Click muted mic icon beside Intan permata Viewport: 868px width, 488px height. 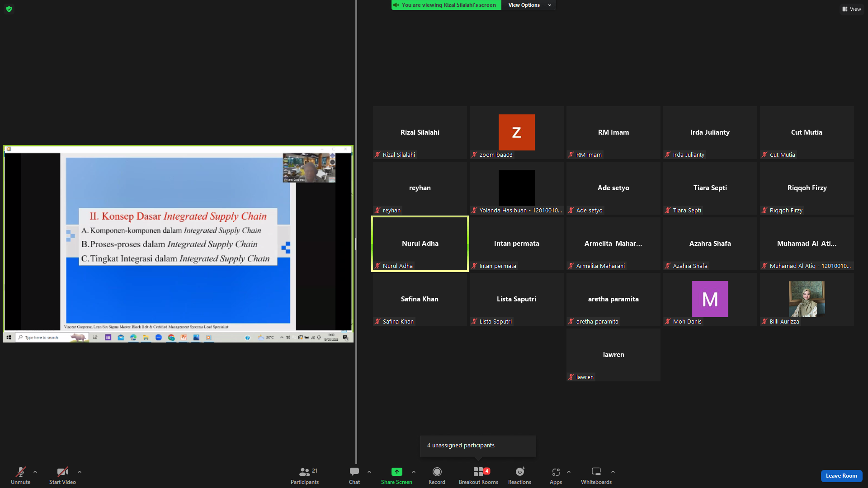point(474,266)
